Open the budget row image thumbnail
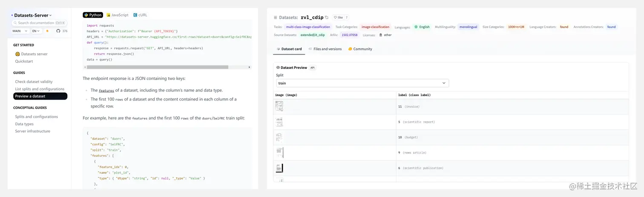The image size is (644, 197). tap(279, 137)
